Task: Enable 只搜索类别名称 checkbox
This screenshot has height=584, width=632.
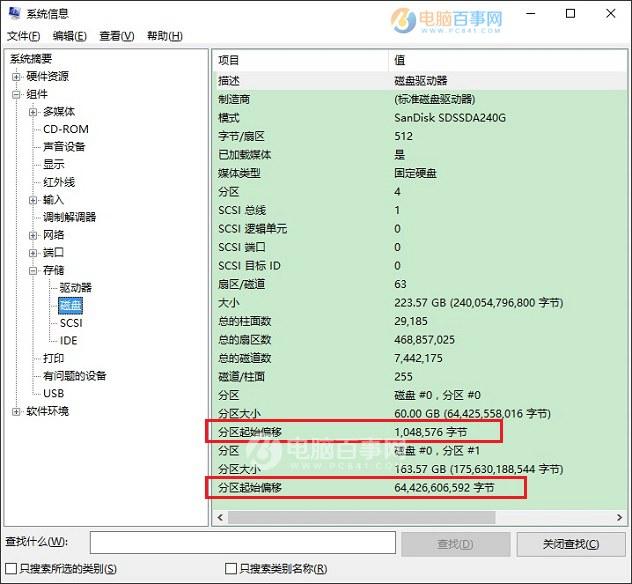Action: click(231, 569)
